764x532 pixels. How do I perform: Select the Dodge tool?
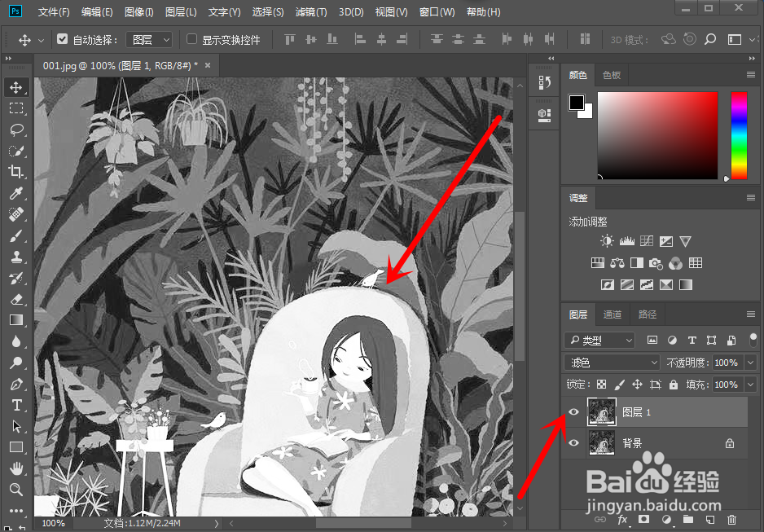point(16,363)
